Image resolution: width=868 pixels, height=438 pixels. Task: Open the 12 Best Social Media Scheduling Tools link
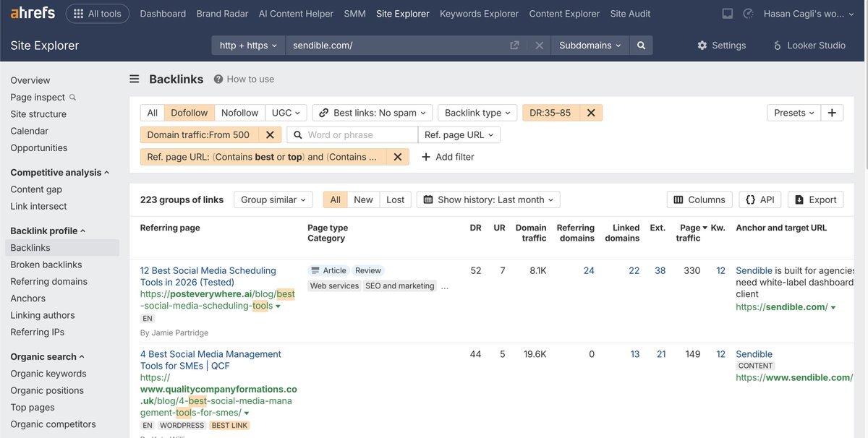(x=208, y=276)
